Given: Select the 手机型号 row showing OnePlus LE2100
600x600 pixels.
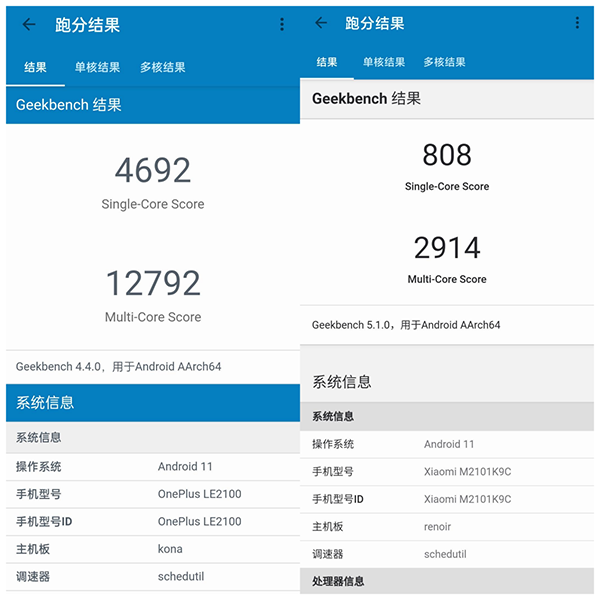Looking at the screenshot, I should pos(152,494).
